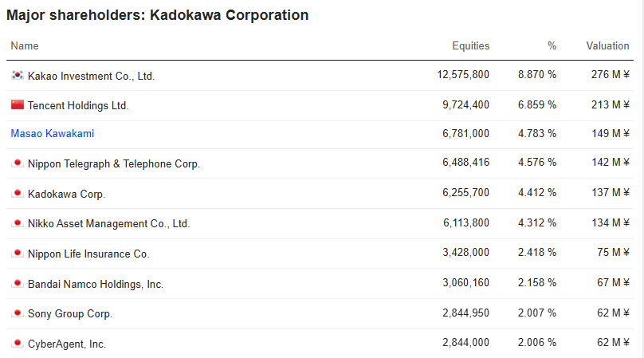Select Bandai Namco Holdings, Inc. name
The width and height of the screenshot is (644, 358).
click(96, 284)
